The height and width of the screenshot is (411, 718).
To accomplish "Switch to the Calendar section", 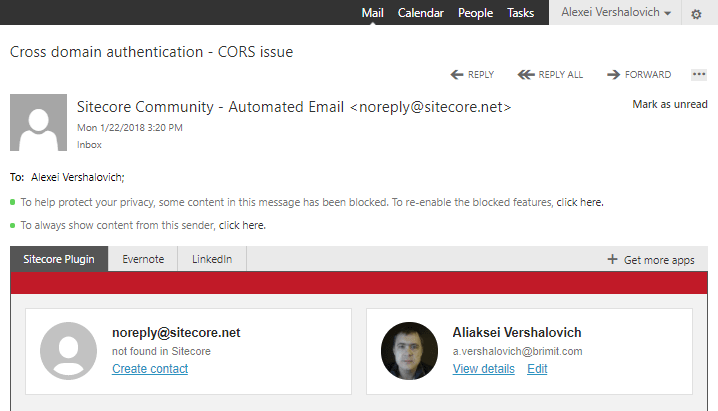I will tap(420, 13).
